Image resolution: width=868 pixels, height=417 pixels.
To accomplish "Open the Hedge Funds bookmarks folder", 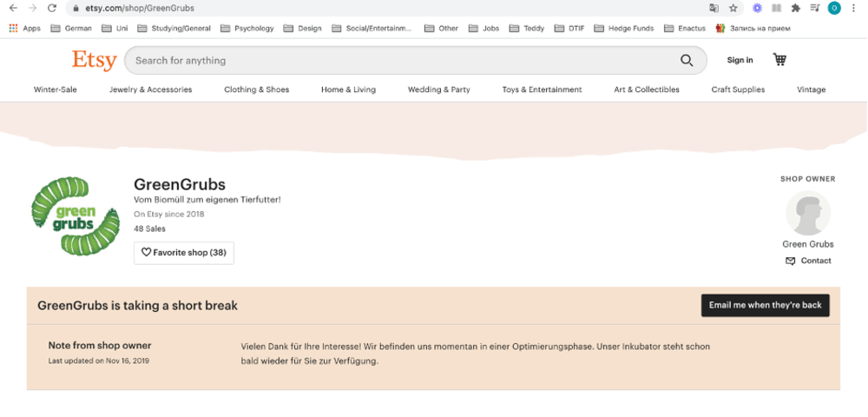I will tap(624, 29).
